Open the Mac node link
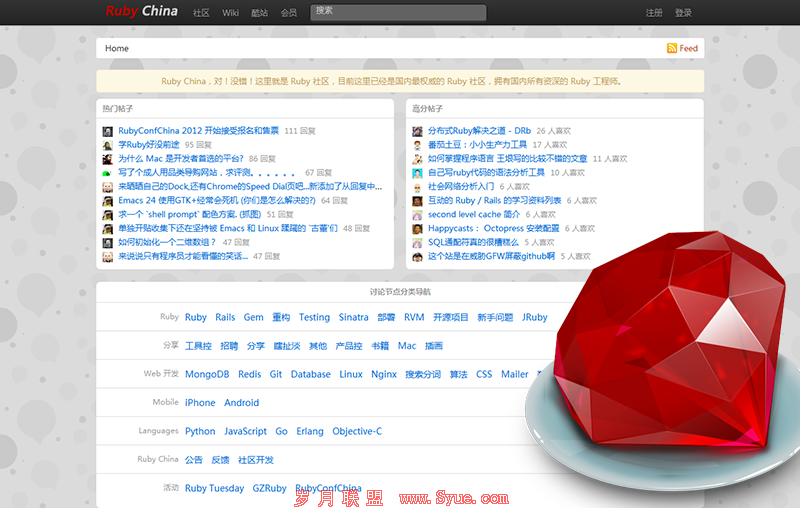 (x=407, y=346)
